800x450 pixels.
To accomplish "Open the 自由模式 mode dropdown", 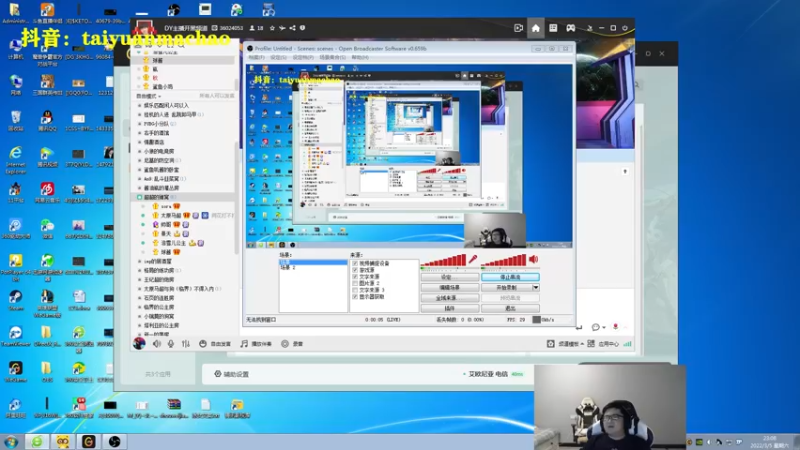I will [x=148, y=96].
